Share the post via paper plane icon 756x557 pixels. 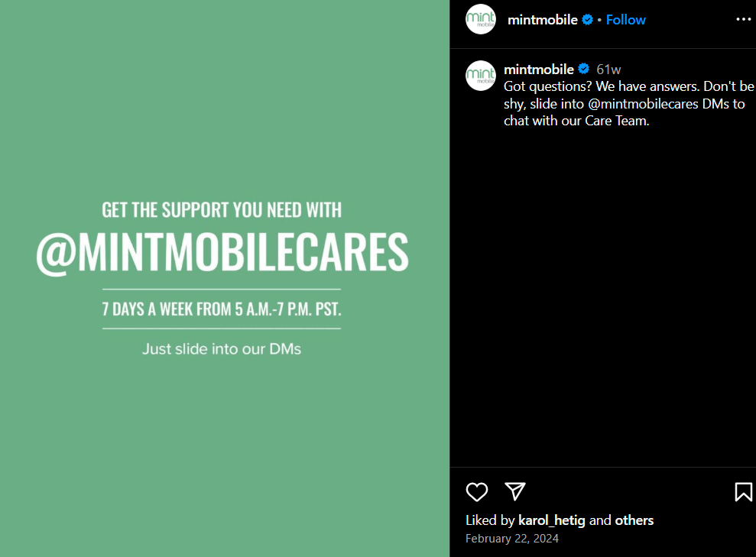point(515,491)
